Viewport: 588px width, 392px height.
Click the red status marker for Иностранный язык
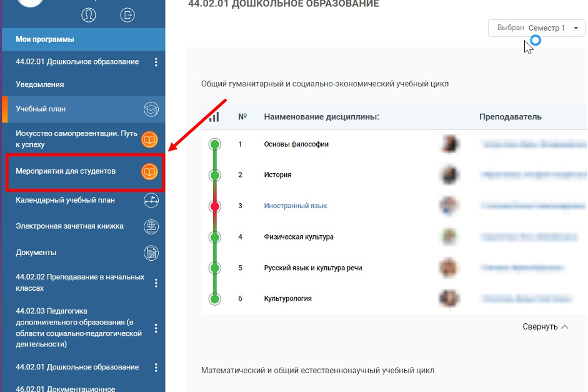tap(215, 206)
